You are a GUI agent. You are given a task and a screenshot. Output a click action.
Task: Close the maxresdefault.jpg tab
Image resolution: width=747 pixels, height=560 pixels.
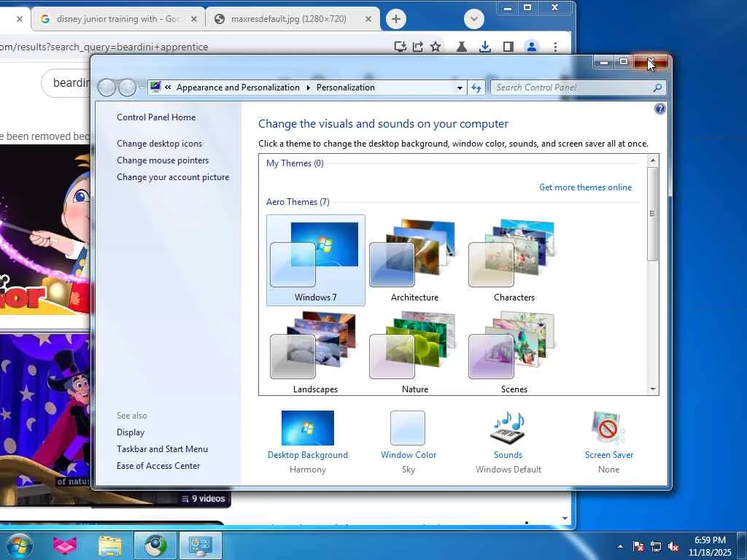click(368, 19)
